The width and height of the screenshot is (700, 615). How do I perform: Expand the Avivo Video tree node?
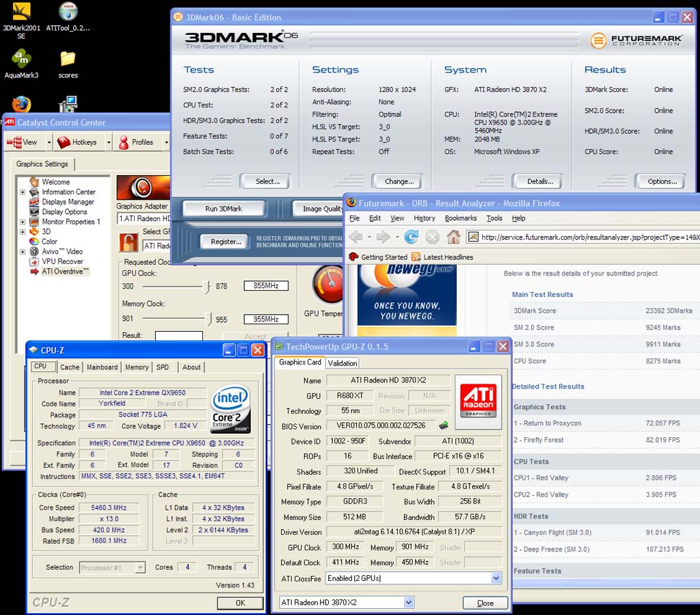pos(23,252)
